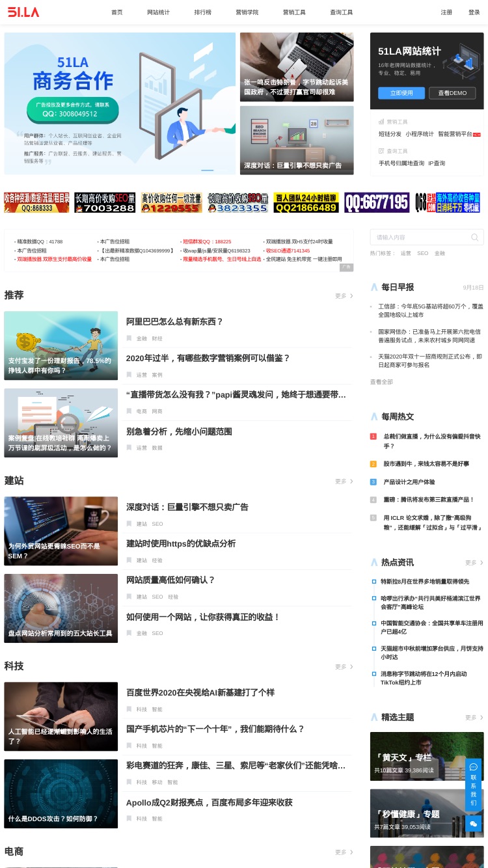Click the 查看DEMO button
Image resolution: width=488 pixels, height=868 pixels.
(x=452, y=93)
